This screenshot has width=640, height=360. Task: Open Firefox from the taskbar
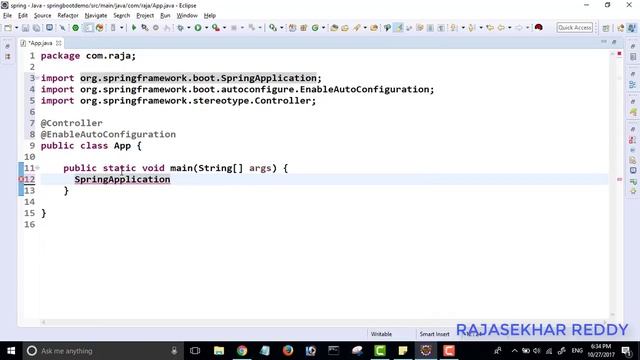point(288,351)
